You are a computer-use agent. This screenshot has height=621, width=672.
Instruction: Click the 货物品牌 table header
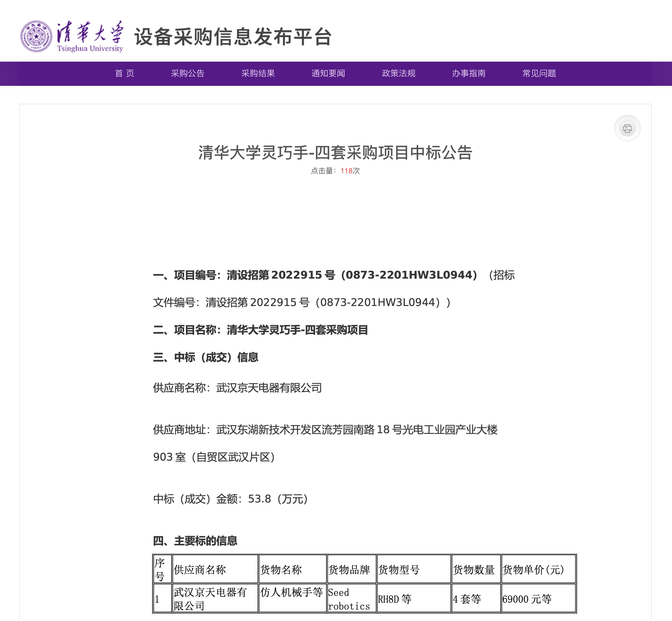(352, 569)
